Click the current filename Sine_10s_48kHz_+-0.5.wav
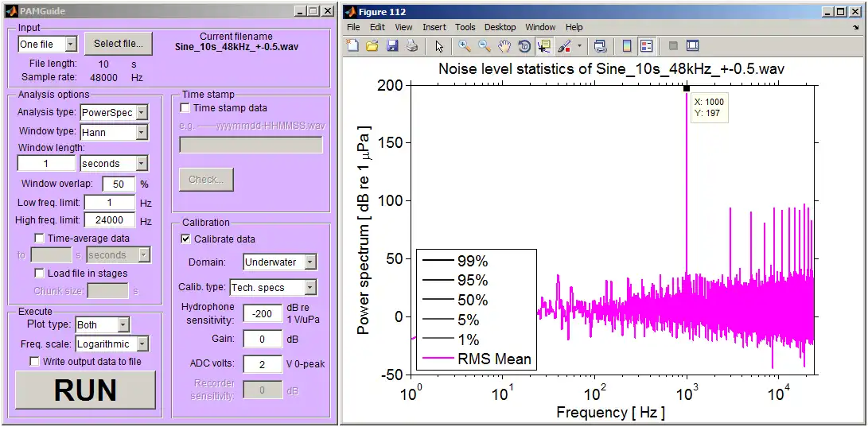Viewport: 868px width, 427px height. [236, 46]
